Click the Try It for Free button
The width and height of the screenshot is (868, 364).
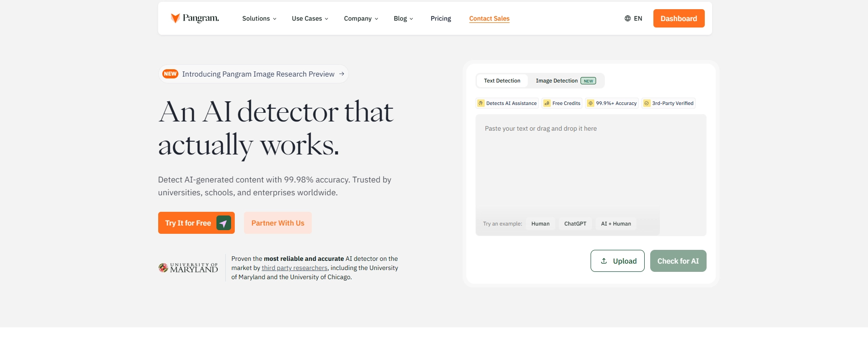coord(196,223)
